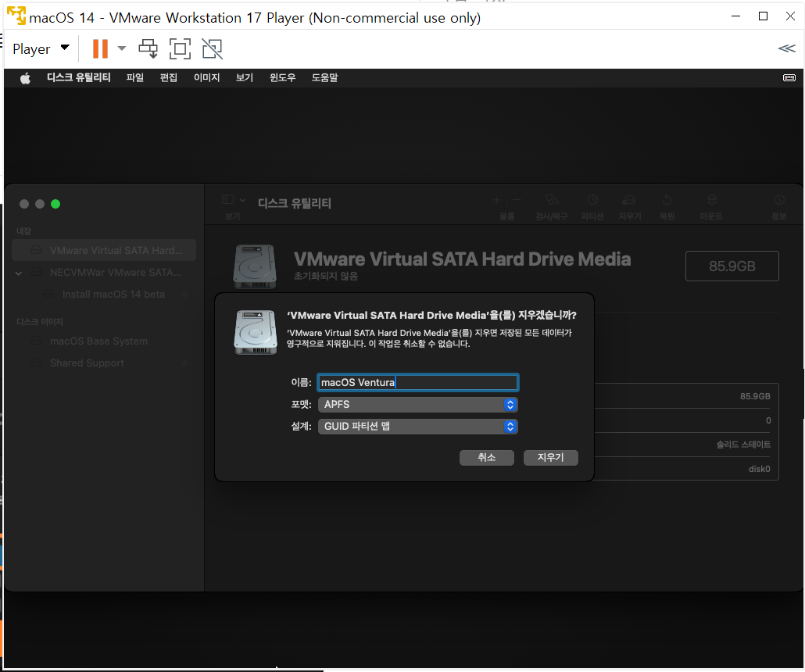Viewport: 805px width, 672px height.
Task: Click the 85.9GB capacity box
Action: click(x=732, y=266)
